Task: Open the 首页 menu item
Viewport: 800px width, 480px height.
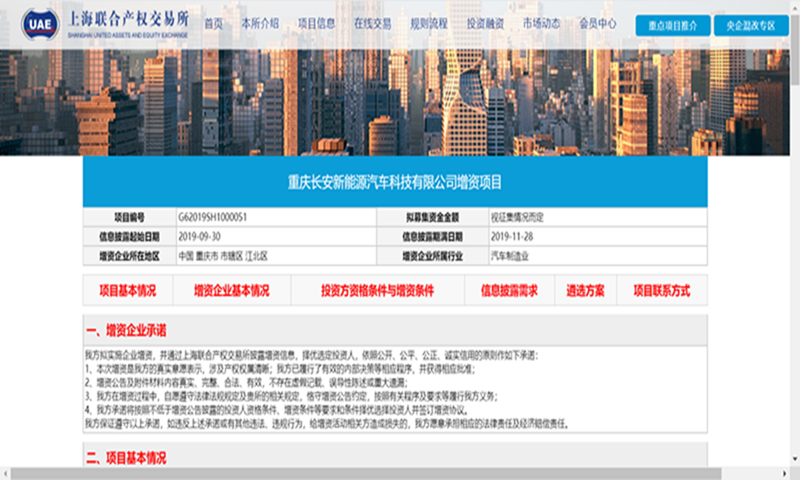Action: pos(213,23)
